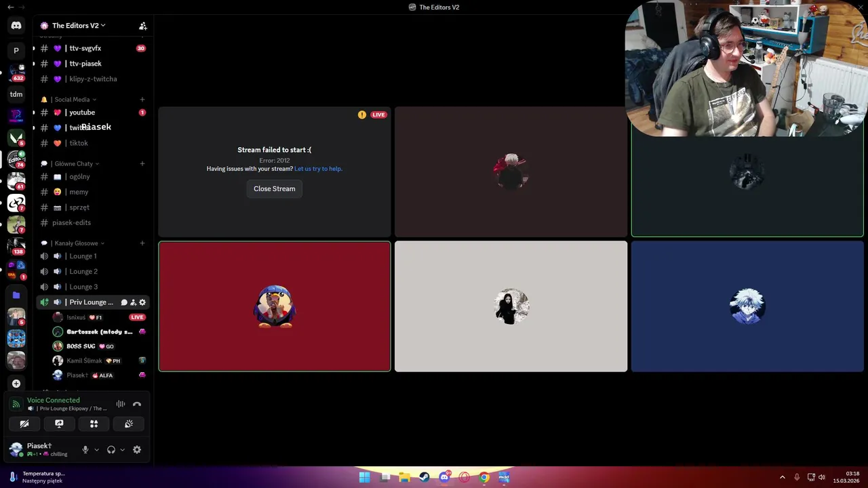Join the Lounge 1 voice channel
Viewport: 868px width, 488px height.
[93, 256]
